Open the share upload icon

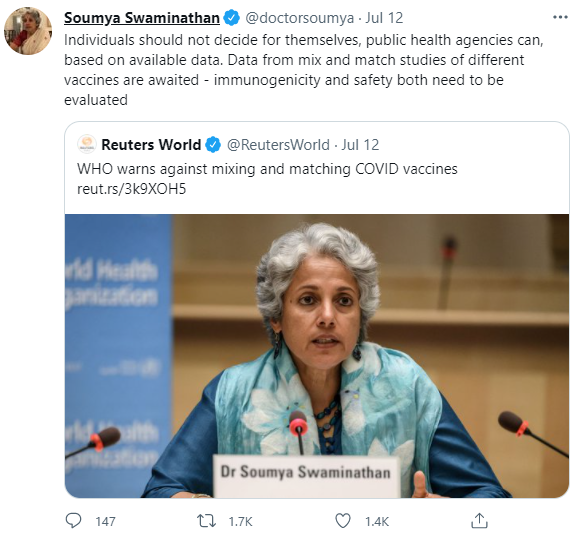[x=479, y=520]
